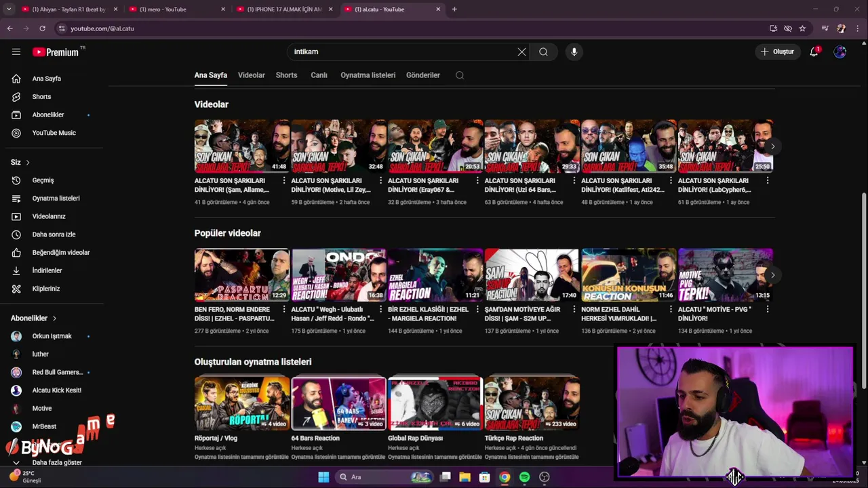The width and height of the screenshot is (868, 488).
Task: Open the account avatar menu
Action: tap(840, 52)
